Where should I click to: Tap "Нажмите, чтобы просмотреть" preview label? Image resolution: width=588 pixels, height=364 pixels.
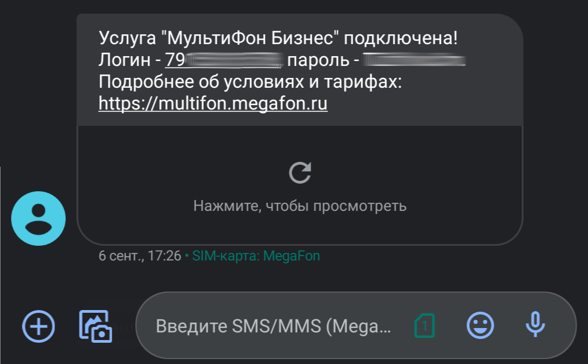click(x=300, y=206)
